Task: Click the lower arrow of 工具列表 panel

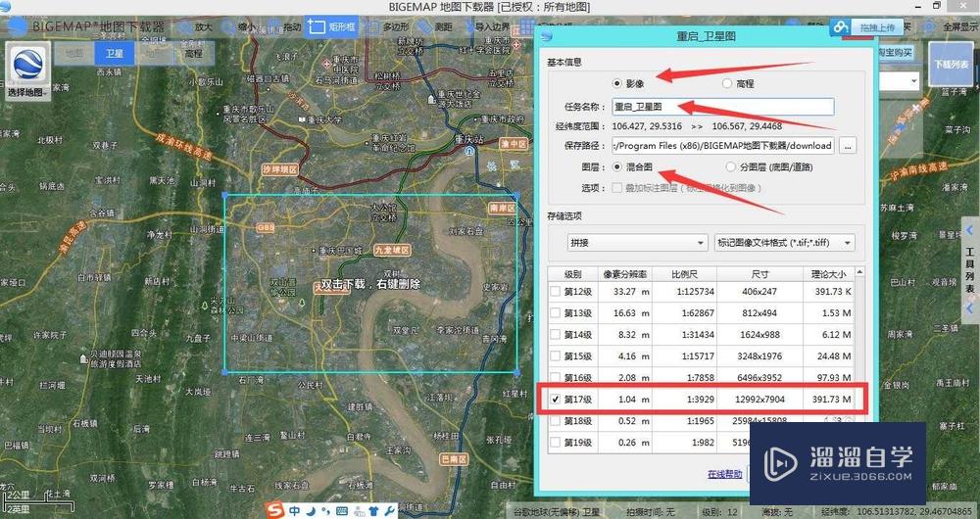Action: coord(969,307)
